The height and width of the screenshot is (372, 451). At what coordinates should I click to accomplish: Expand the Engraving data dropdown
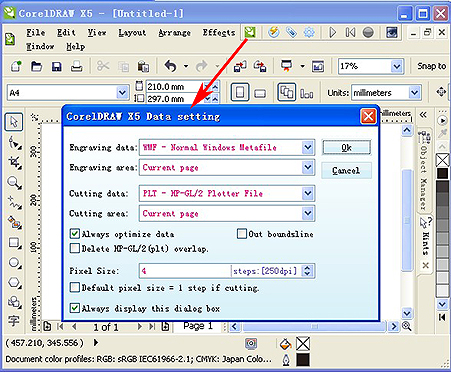point(308,147)
